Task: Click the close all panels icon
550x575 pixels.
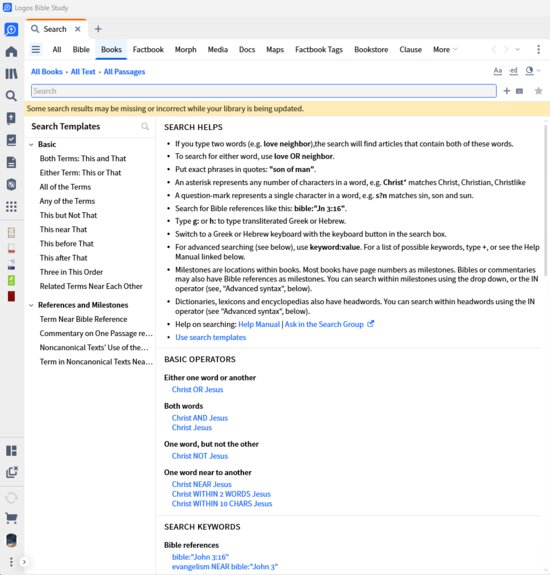Action: (12, 472)
